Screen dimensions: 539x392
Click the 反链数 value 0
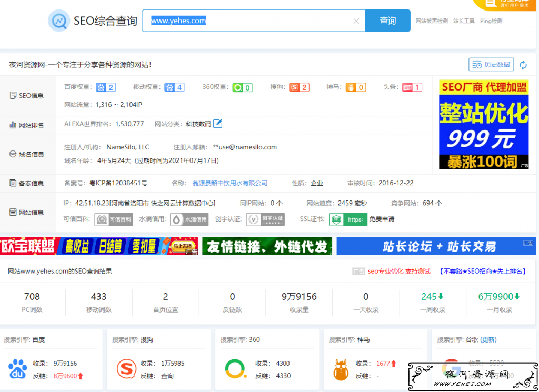click(x=232, y=296)
